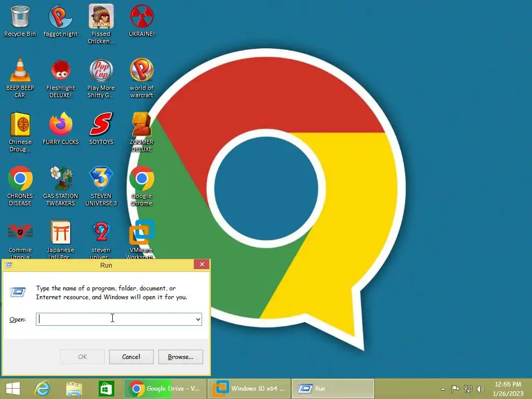532x399 pixels.
Task: Expand the Open field history dropdown
Action: pos(198,320)
